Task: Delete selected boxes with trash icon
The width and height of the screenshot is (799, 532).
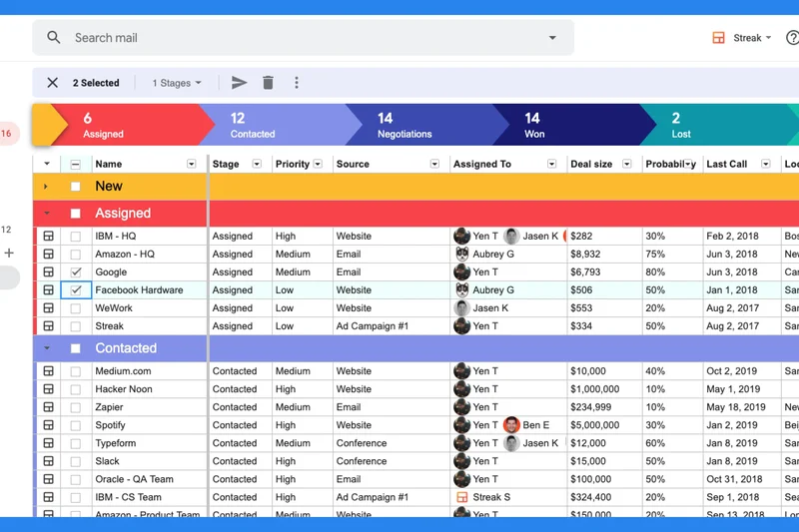Action: pos(268,83)
